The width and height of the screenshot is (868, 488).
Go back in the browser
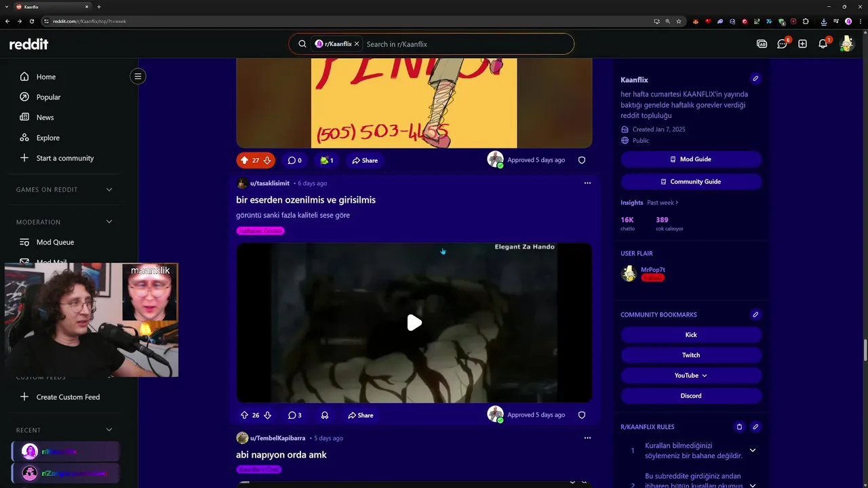pyautogui.click(x=7, y=21)
